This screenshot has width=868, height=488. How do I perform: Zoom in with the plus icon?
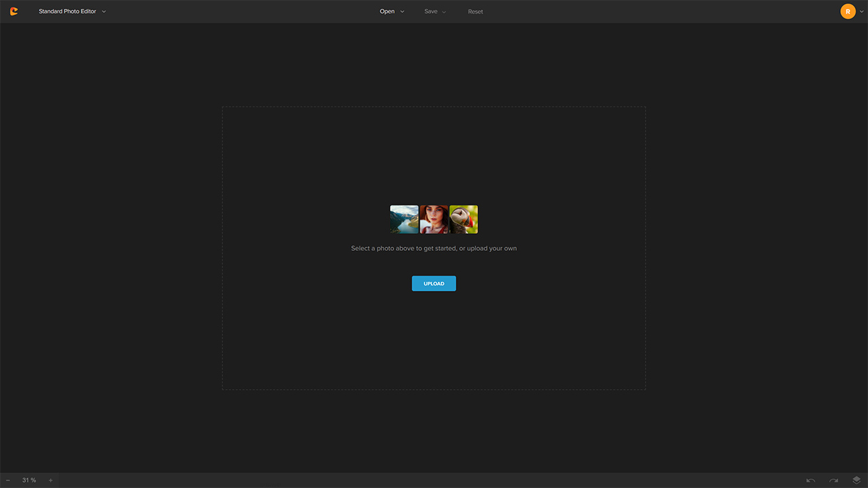pos(50,481)
